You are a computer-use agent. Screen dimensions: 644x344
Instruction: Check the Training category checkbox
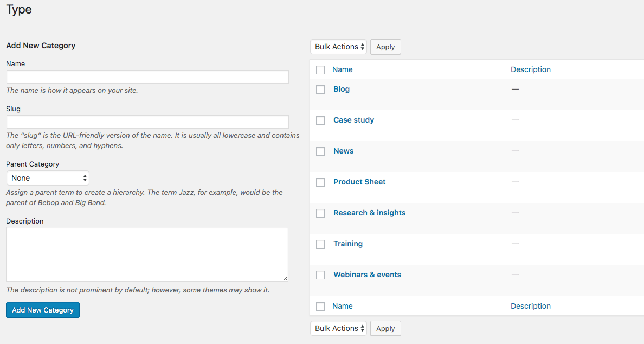[320, 244]
